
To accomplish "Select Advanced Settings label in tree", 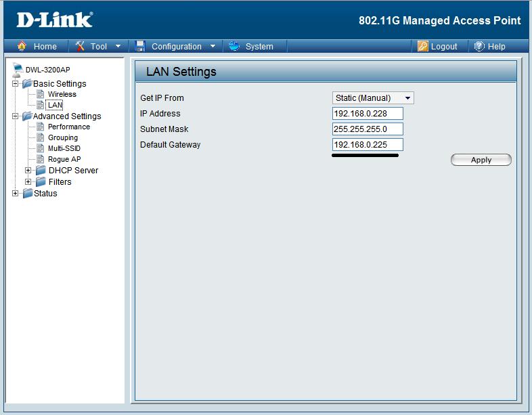I will 67,116.
